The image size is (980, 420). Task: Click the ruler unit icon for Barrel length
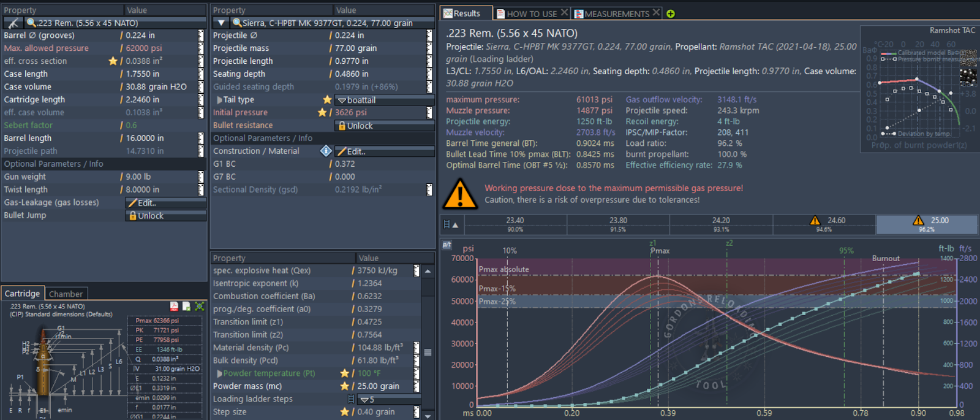coord(201,138)
